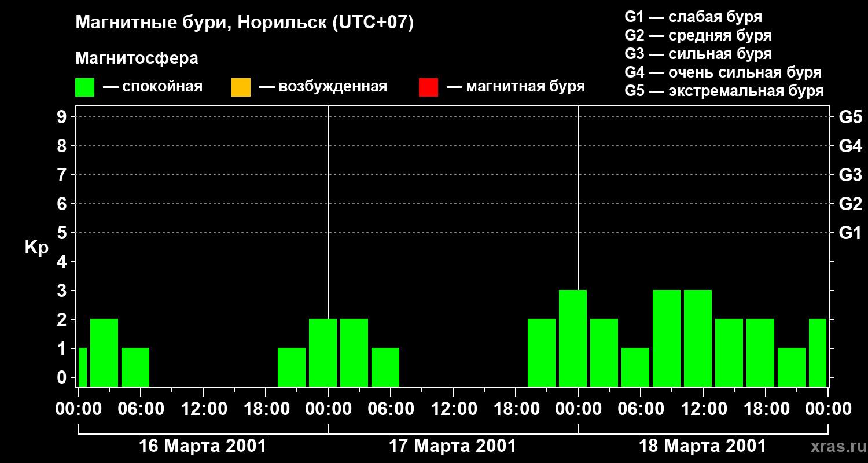
Task: Click the '06:00' time label above 17 Марта 2001
Action: (391, 409)
